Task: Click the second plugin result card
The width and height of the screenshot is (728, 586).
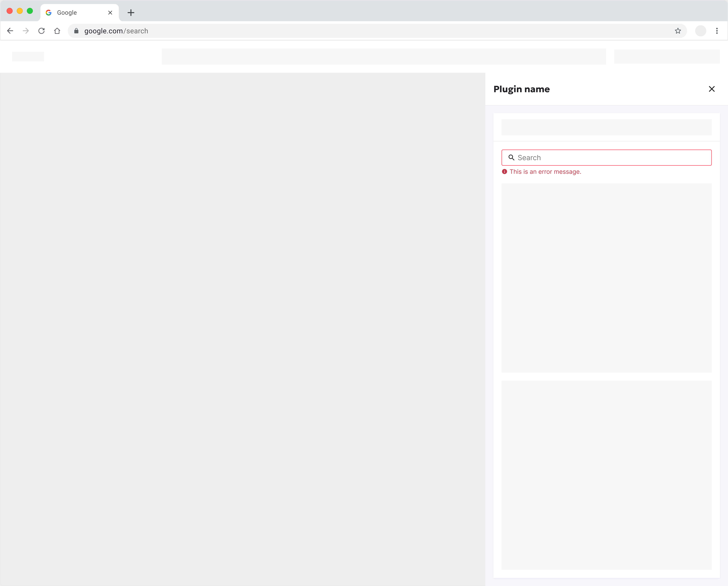Action: tap(606, 475)
